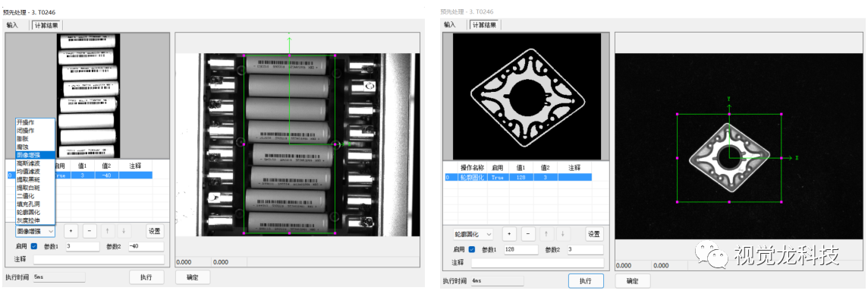Click the 参数2 field containing -40

coord(146,246)
